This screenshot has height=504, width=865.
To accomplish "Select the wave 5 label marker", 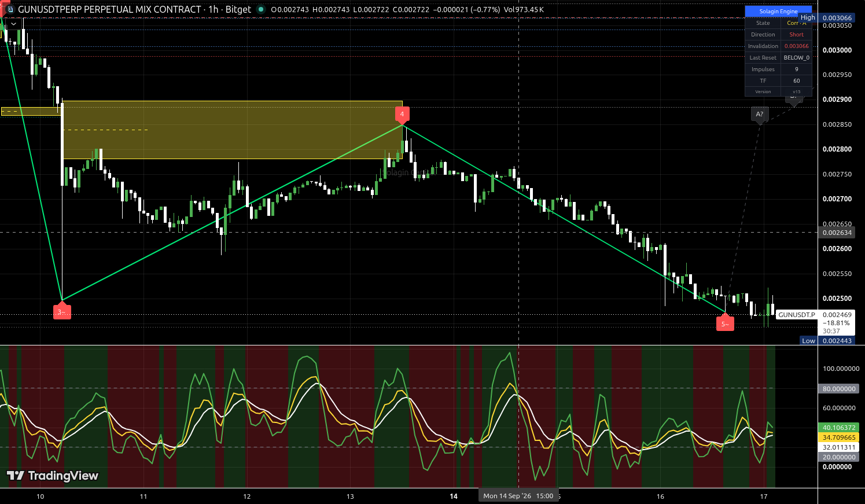I will pos(725,323).
